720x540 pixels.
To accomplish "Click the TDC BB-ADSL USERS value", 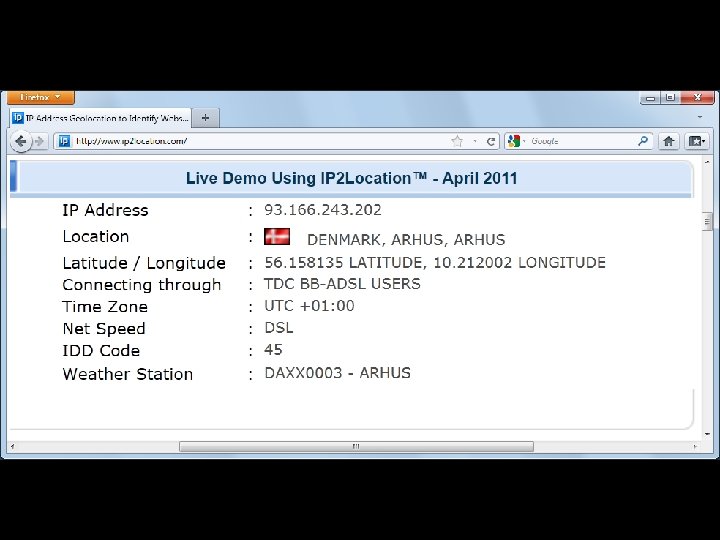I will pyautogui.click(x=342, y=284).
